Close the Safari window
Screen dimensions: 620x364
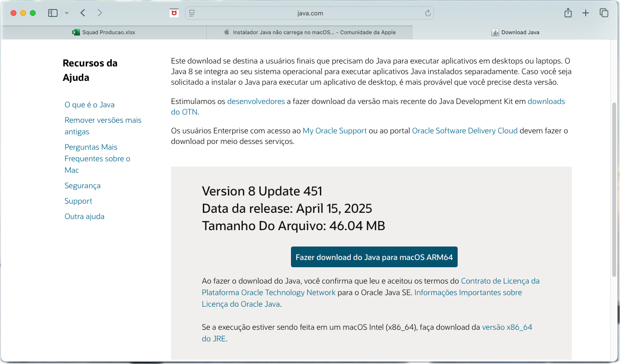[13, 13]
